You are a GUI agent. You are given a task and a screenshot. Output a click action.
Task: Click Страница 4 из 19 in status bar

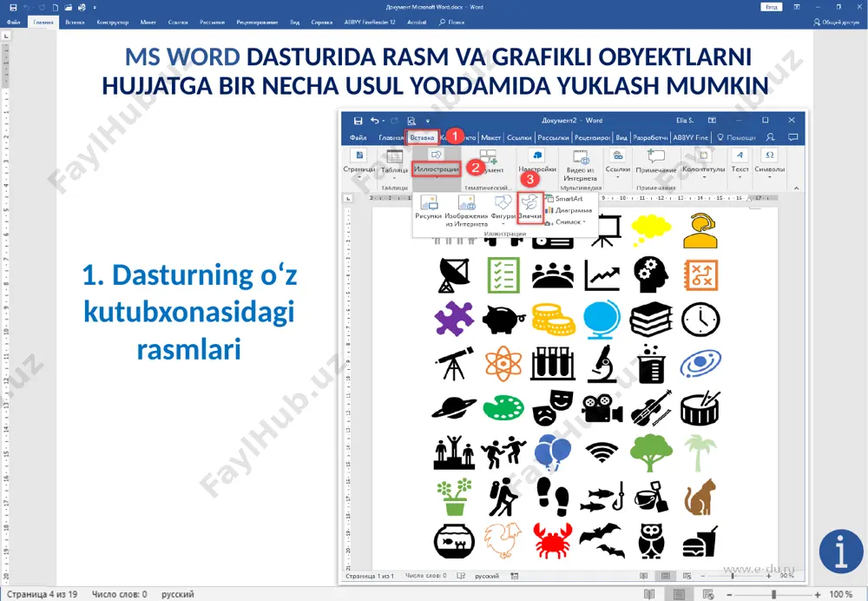pos(42,594)
